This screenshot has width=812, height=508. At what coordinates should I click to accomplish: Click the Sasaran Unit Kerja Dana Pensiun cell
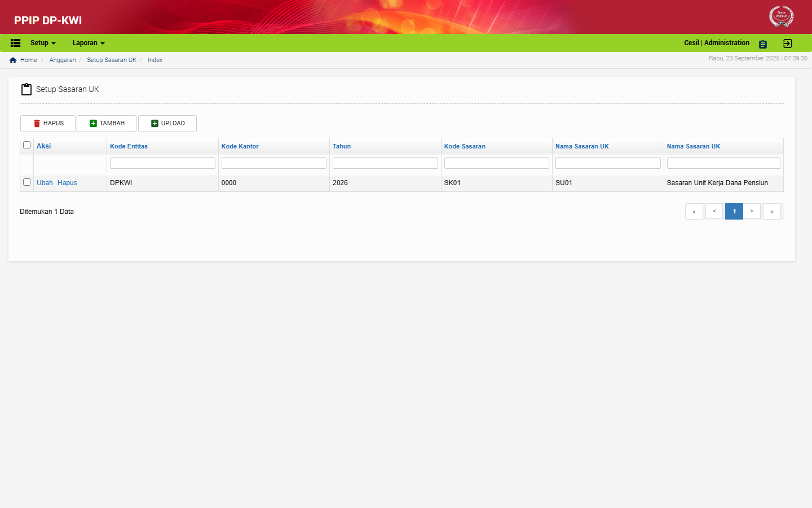pos(723,183)
